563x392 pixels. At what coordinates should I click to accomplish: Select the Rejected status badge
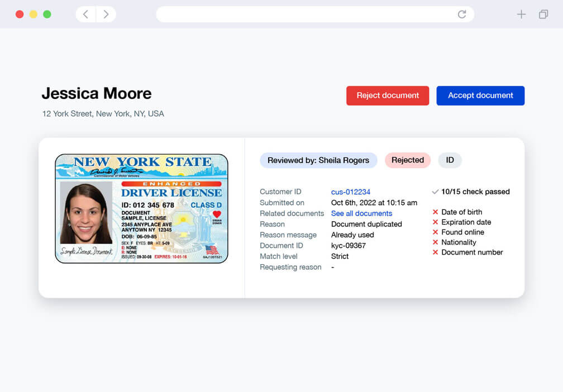(407, 160)
